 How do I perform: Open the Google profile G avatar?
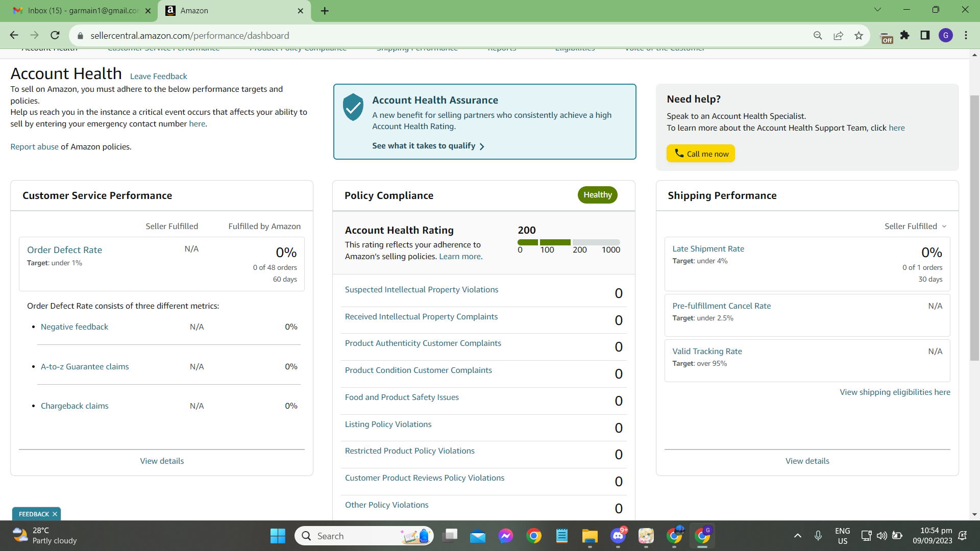click(x=946, y=35)
